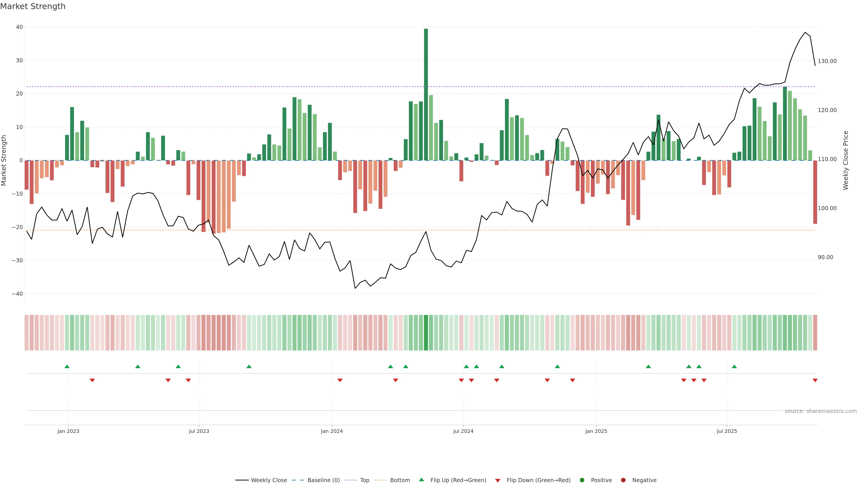Click dark red Negative legend dot
The height and width of the screenshot is (488, 868).
(623, 480)
